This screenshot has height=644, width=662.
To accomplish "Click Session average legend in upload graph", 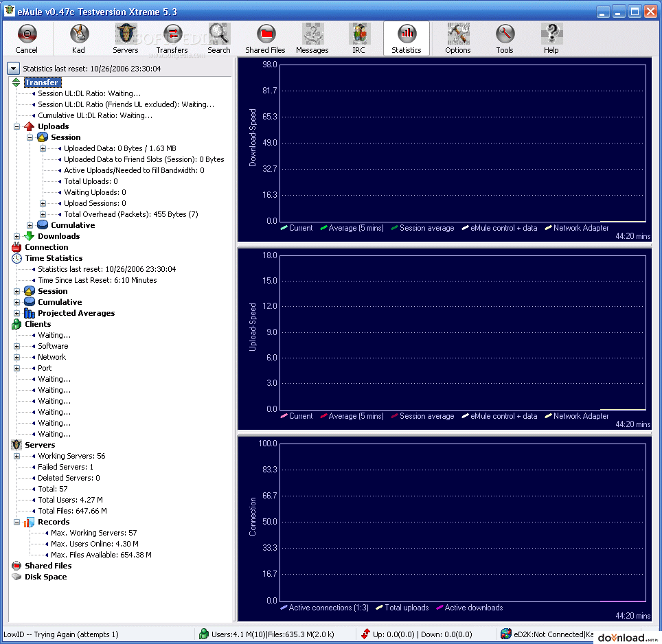I will point(422,416).
